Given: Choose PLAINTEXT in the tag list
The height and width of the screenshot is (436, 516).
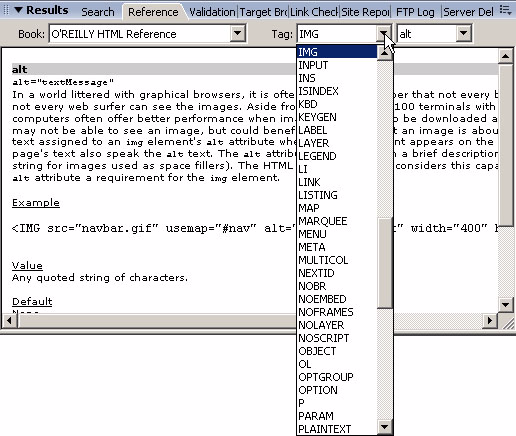Looking at the screenshot, I should coord(337,429).
